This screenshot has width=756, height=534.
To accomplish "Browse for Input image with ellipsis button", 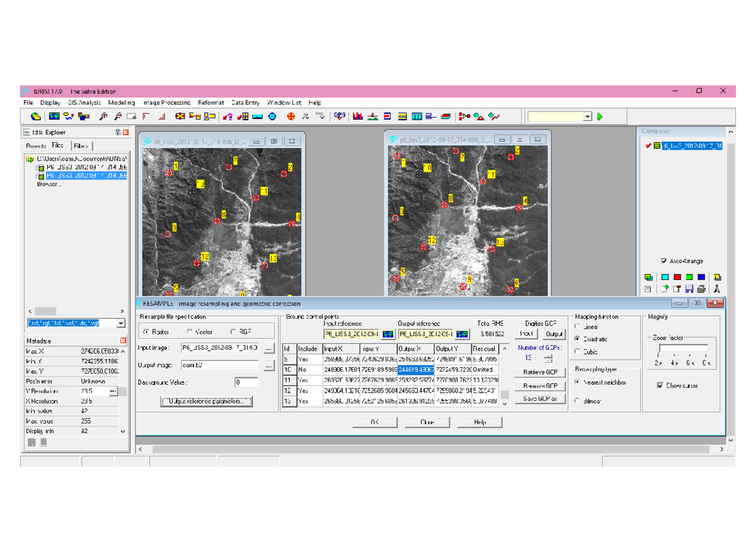I will [270, 348].
